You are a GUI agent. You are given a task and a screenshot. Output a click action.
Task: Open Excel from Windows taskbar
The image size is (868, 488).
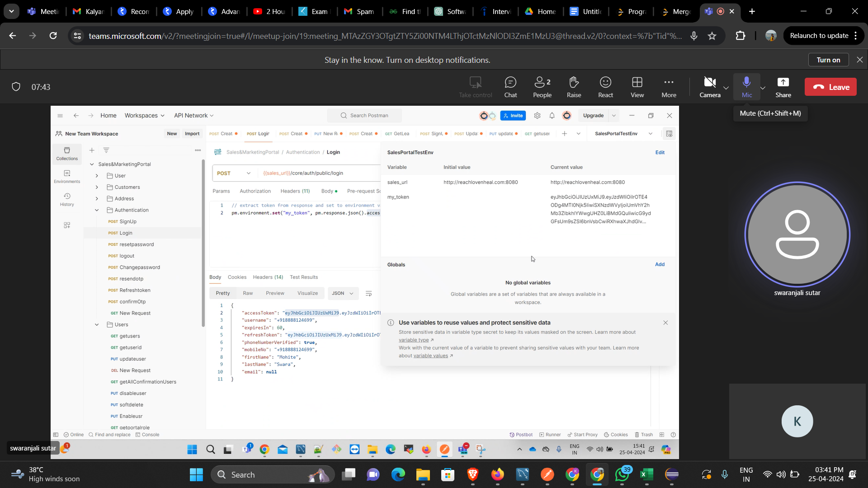(646, 474)
